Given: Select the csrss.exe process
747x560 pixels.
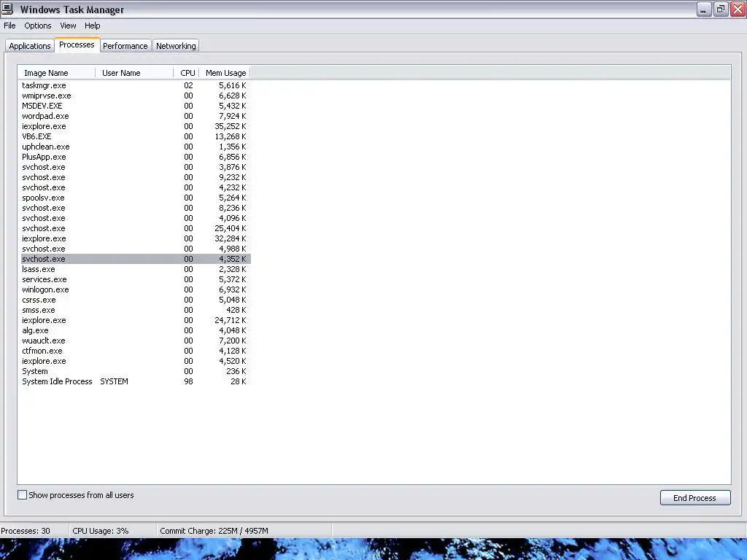Looking at the screenshot, I should point(135,300).
